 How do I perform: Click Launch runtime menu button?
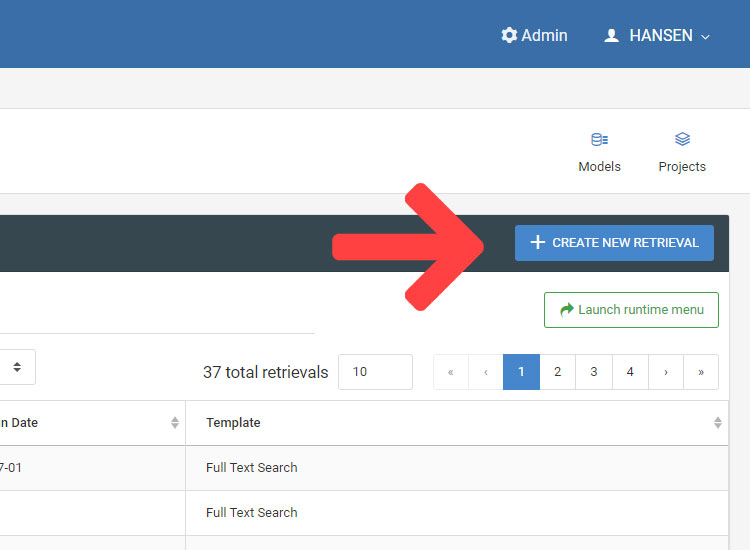(631, 310)
